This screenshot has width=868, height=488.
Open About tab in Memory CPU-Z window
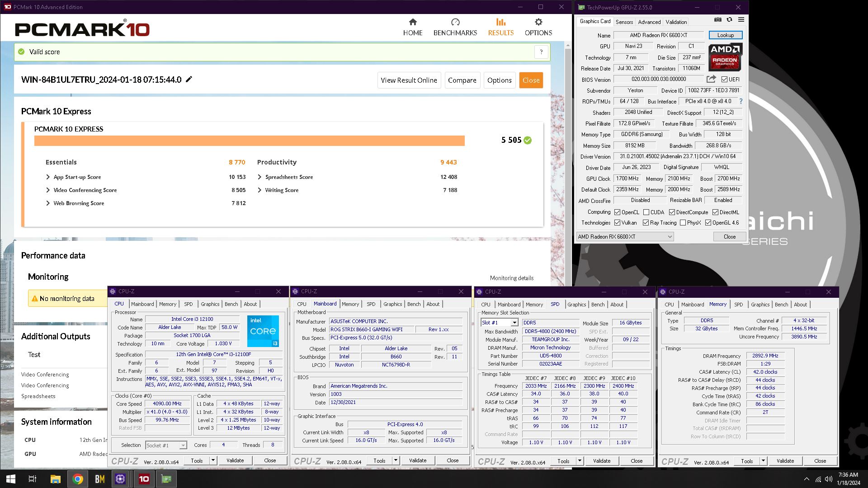[800, 305]
